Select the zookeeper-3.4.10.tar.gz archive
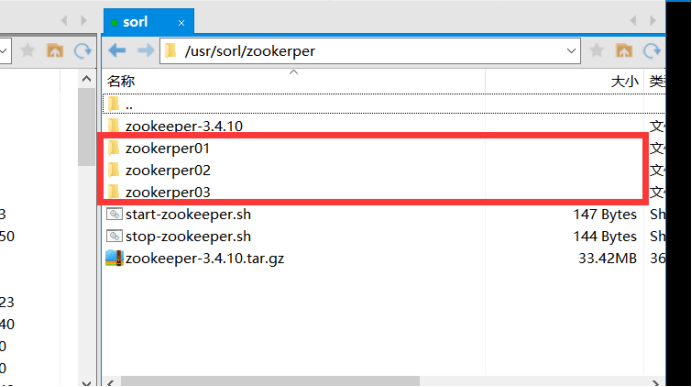 (x=384, y=258)
